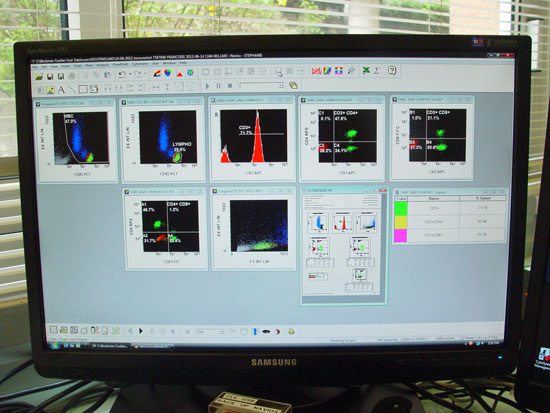Click the CD3+ region label in histogram
This screenshot has width=550, height=413.
point(245,127)
